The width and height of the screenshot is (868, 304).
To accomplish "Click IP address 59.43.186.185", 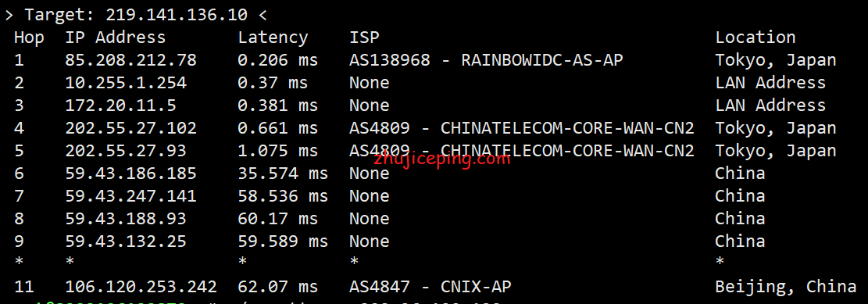I will pos(130,173).
